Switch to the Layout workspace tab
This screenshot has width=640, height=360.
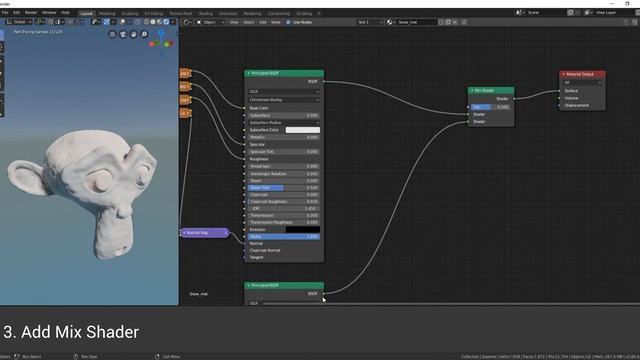87,13
